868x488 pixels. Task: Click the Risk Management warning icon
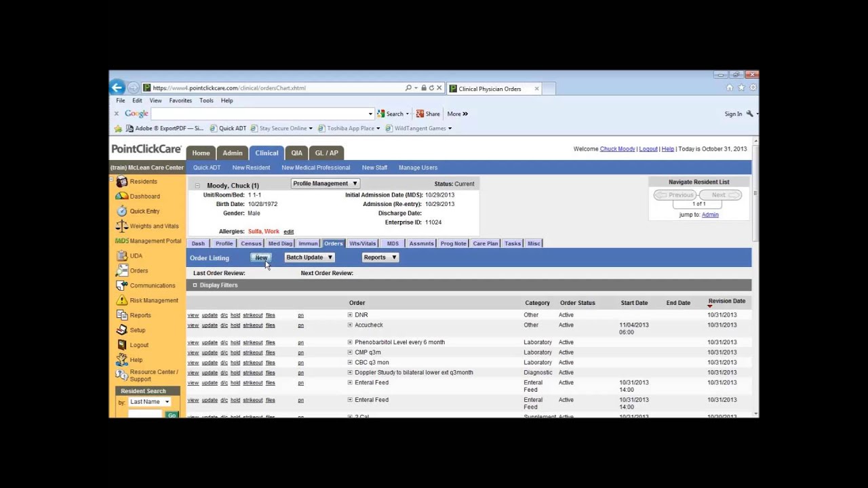pyautogui.click(x=121, y=300)
